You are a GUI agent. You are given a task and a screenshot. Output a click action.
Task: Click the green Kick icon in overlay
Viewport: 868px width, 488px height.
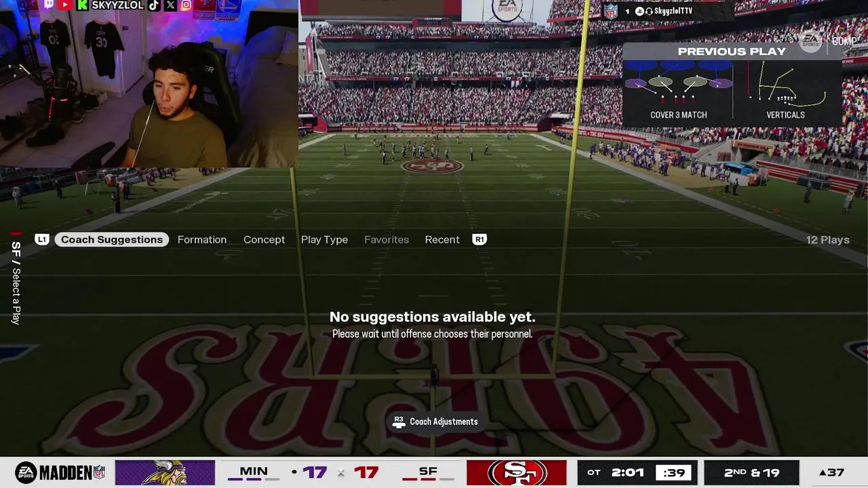[82, 5]
